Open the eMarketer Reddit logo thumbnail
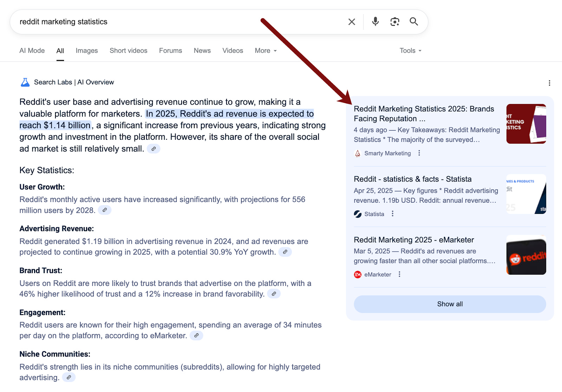The width and height of the screenshot is (562, 392). tap(526, 255)
